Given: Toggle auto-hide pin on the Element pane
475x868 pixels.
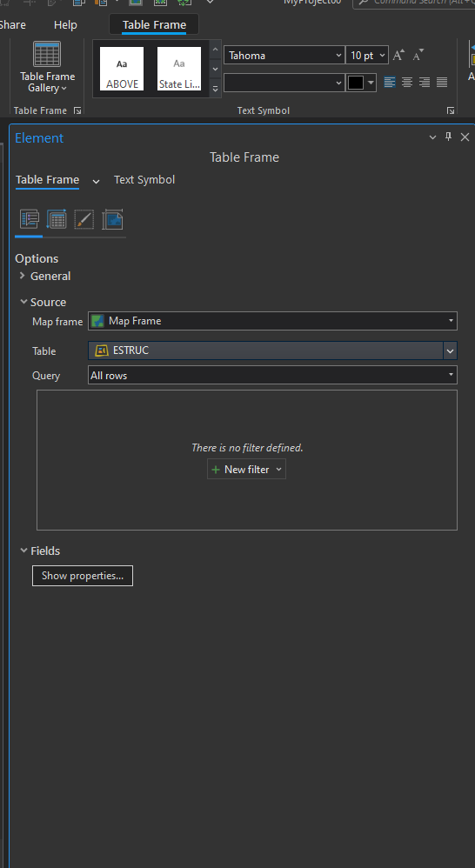Looking at the screenshot, I should coord(448,137).
